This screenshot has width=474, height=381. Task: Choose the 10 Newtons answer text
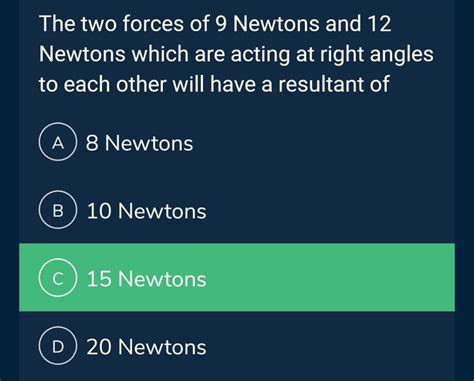click(x=146, y=211)
